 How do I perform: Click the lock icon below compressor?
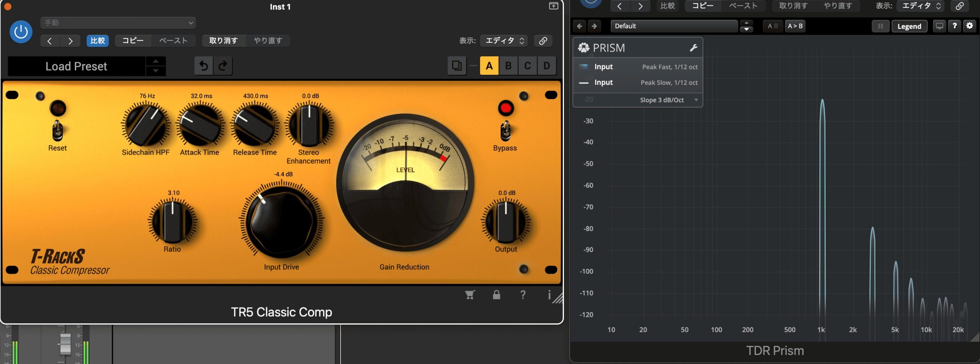coord(497,295)
